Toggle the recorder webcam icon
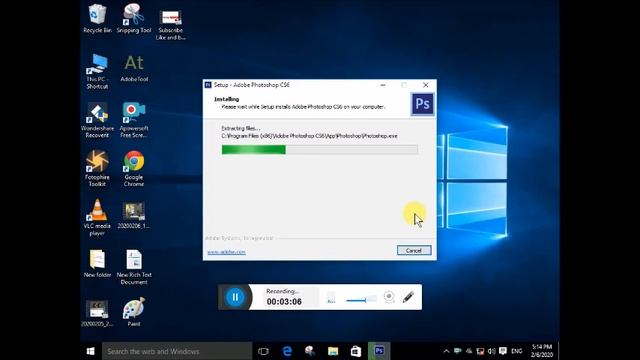640x360 pixels. click(389, 297)
